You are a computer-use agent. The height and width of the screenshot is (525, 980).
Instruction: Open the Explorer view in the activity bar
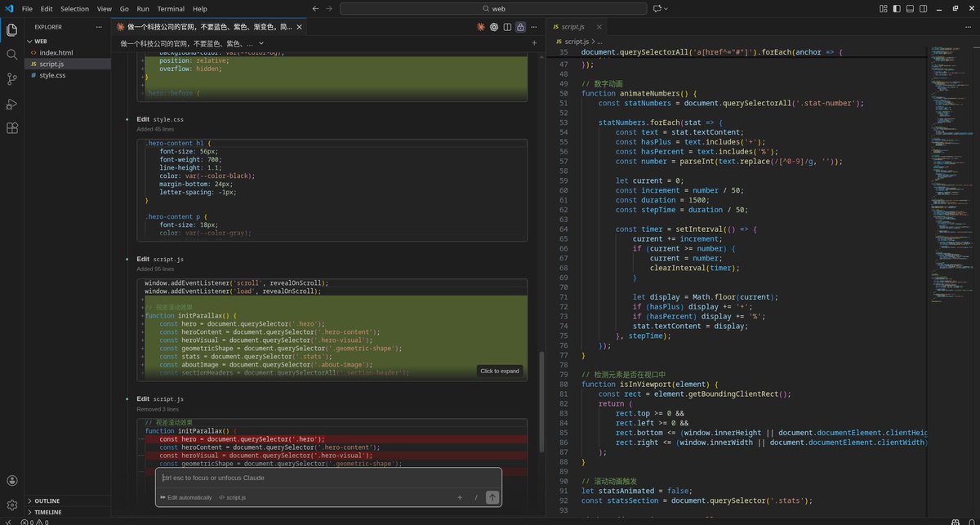12,30
